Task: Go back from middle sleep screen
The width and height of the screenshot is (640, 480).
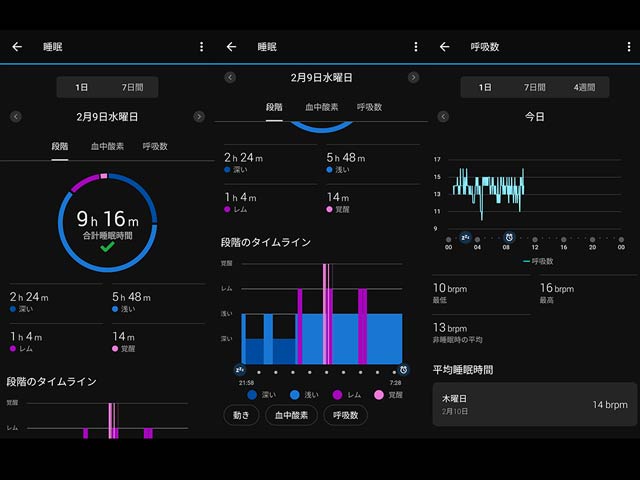Action: coord(231,47)
